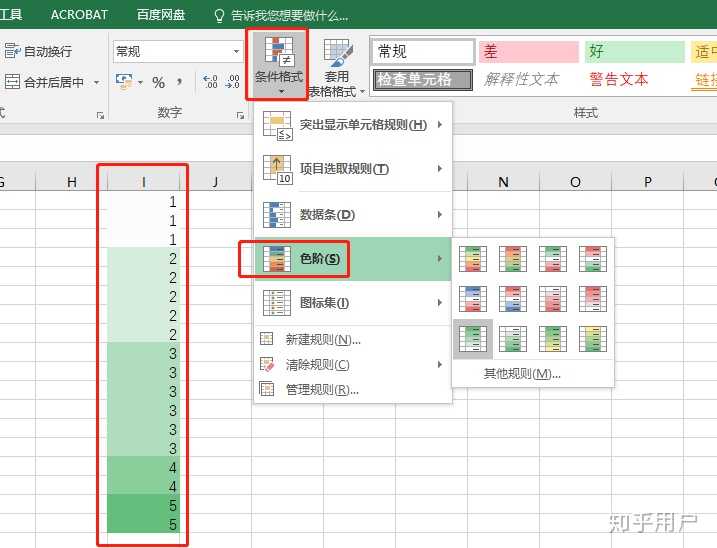Click the 合并后居中 merge and center button

click(44, 82)
